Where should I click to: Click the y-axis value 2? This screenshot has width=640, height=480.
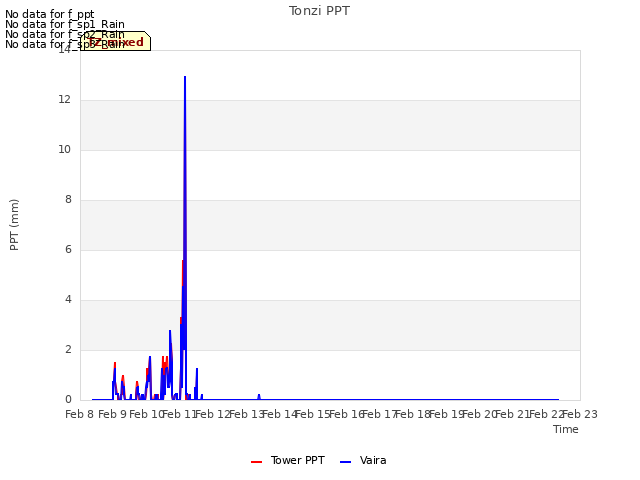(68, 349)
